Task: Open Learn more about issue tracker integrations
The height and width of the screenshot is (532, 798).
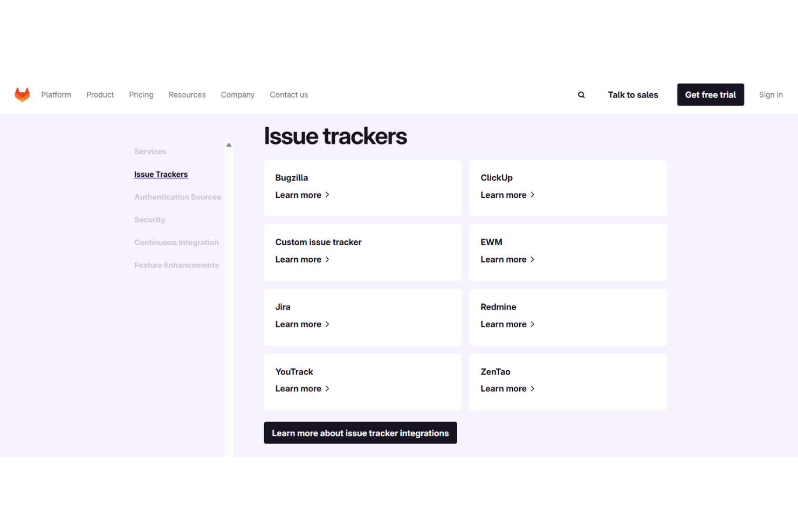Action: 360,433
